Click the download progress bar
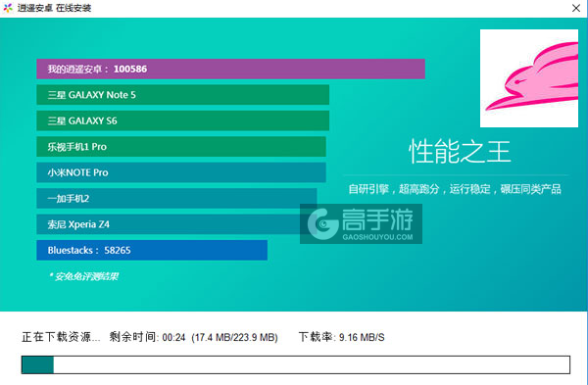 pyautogui.click(x=296, y=364)
